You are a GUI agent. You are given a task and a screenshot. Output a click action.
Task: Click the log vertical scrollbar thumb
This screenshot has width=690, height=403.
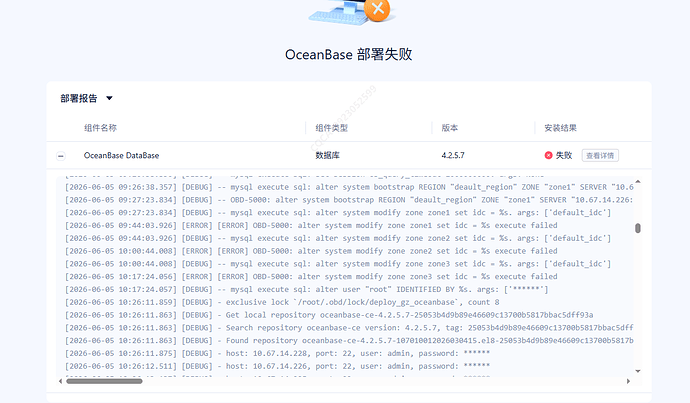(x=638, y=228)
